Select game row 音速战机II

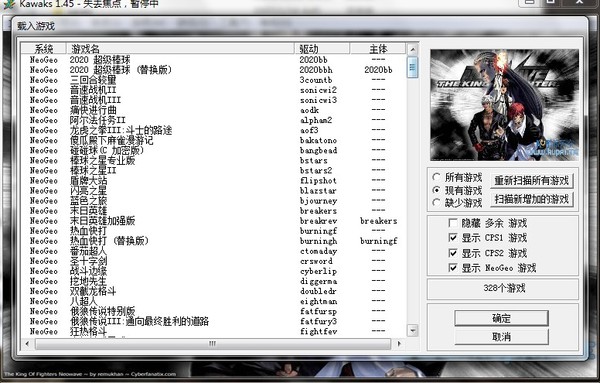213,90
